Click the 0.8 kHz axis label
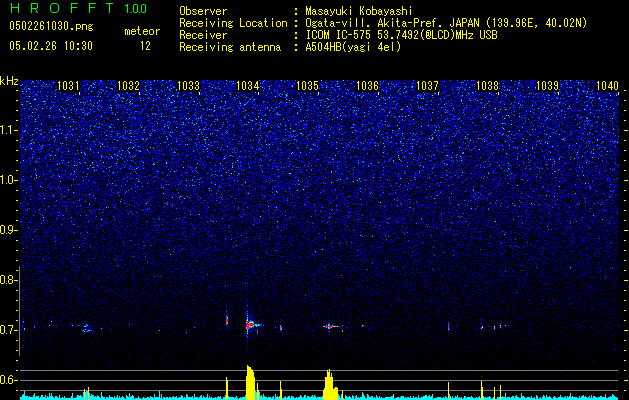 coord(8,280)
